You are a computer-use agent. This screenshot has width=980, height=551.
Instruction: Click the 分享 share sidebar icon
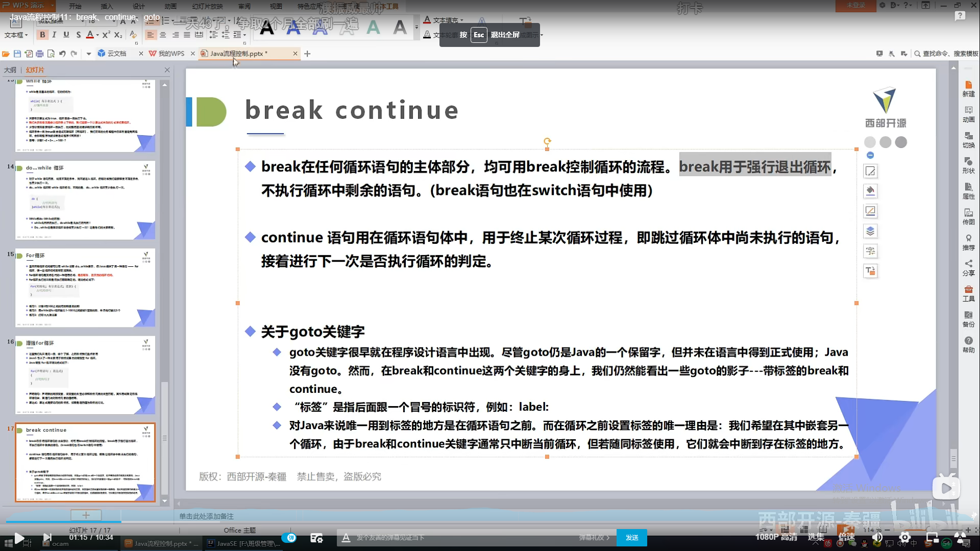click(x=968, y=267)
